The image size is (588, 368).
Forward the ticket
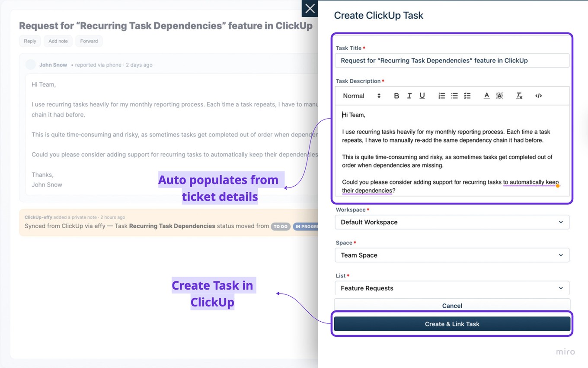click(x=89, y=41)
